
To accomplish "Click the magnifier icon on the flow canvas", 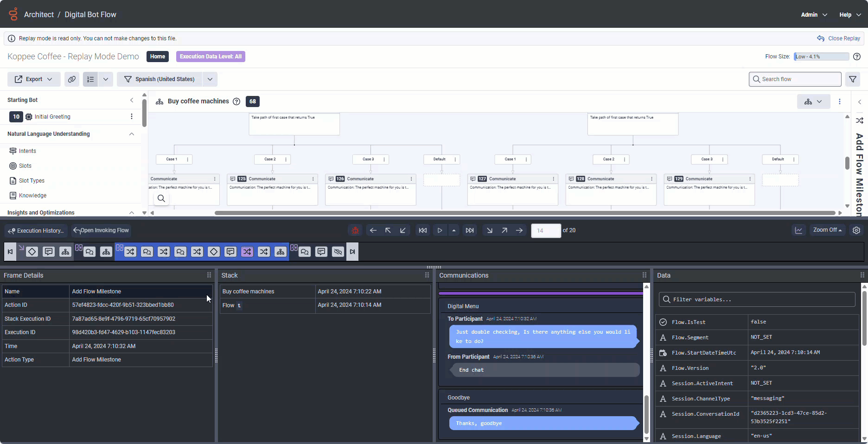I will tap(161, 198).
